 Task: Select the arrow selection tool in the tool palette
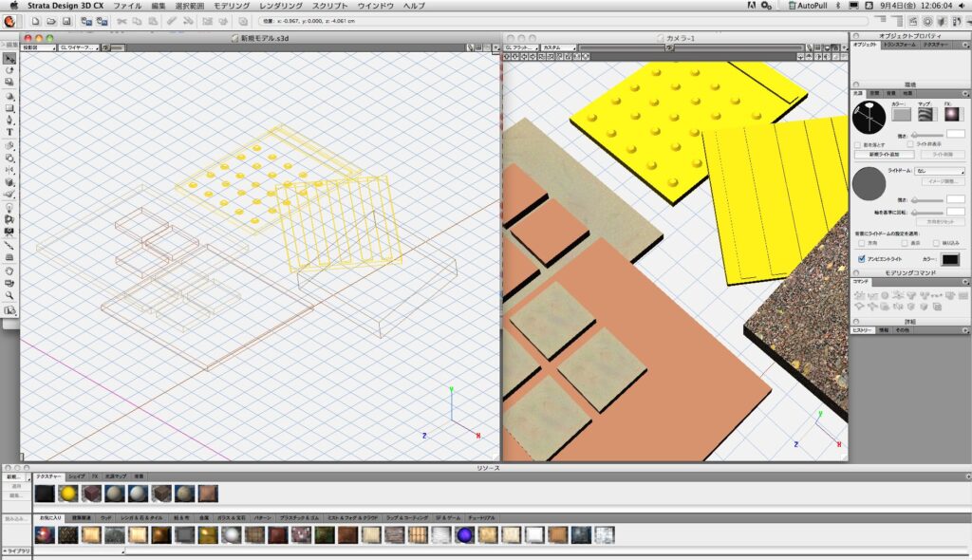[9, 58]
